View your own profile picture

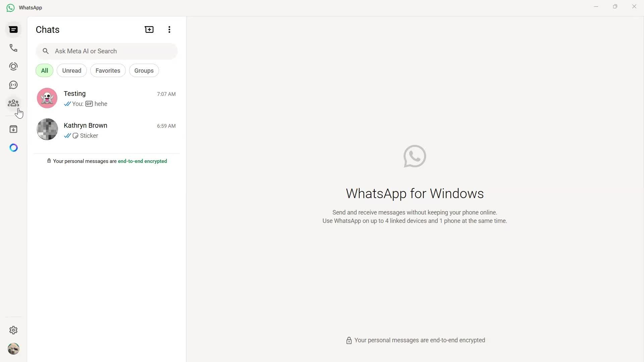coord(13,349)
